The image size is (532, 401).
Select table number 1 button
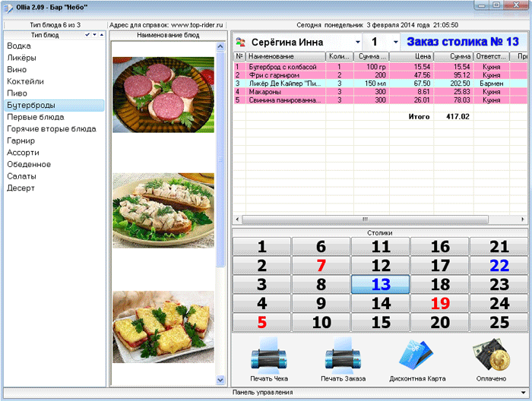pyautogui.click(x=261, y=246)
